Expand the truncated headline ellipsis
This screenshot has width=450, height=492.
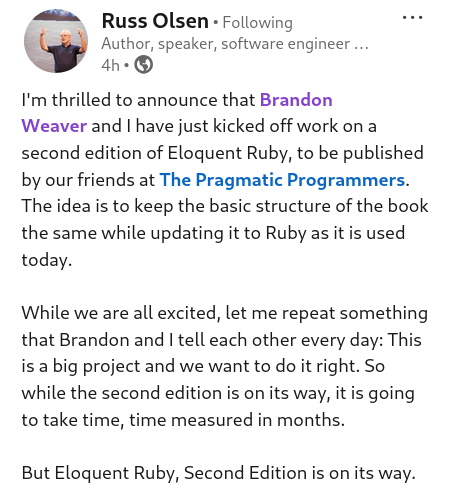(361, 46)
